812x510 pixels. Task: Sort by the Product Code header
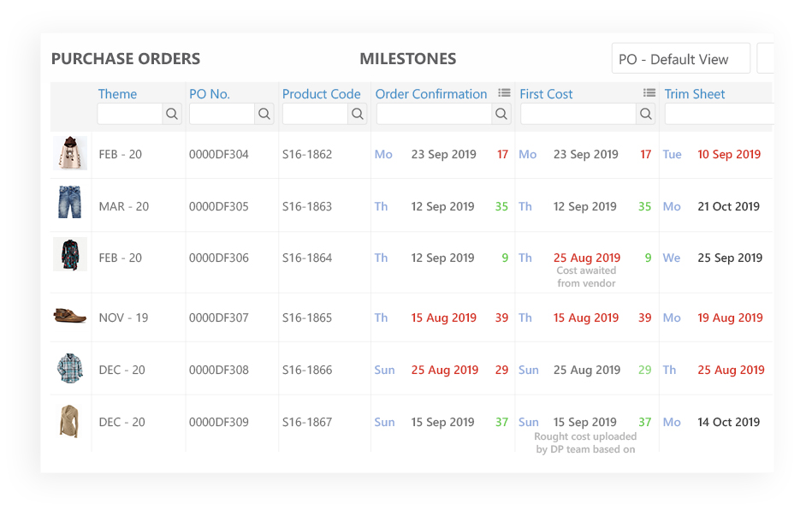point(321,94)
